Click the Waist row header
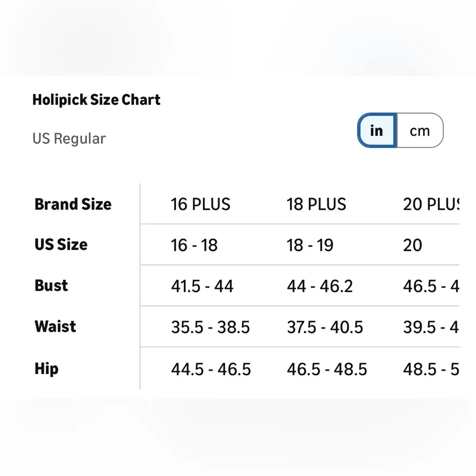The height and width of the screenshot is (476, 476). (x=55, y=327)
